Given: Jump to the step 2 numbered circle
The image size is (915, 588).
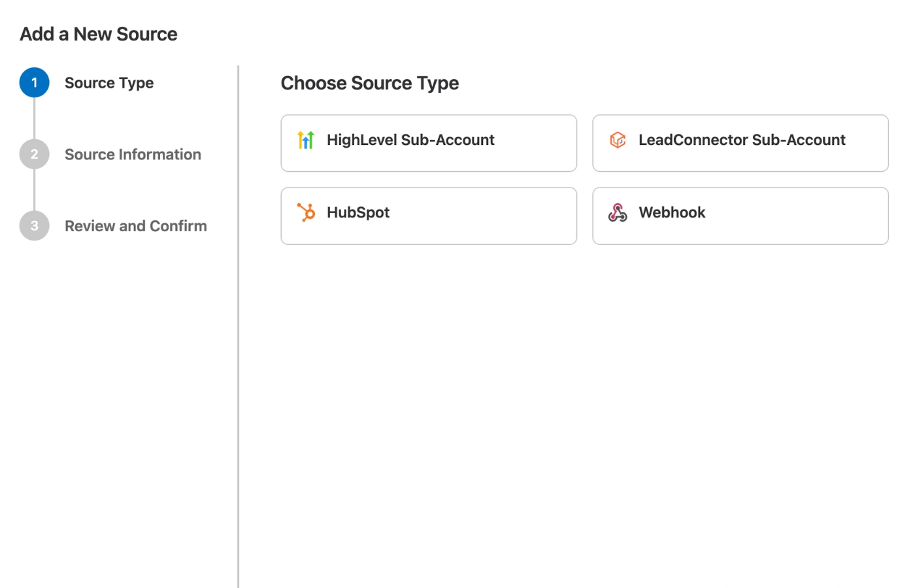Looking at the screenshot, I should pyautogui.click(x=35, y=155).
